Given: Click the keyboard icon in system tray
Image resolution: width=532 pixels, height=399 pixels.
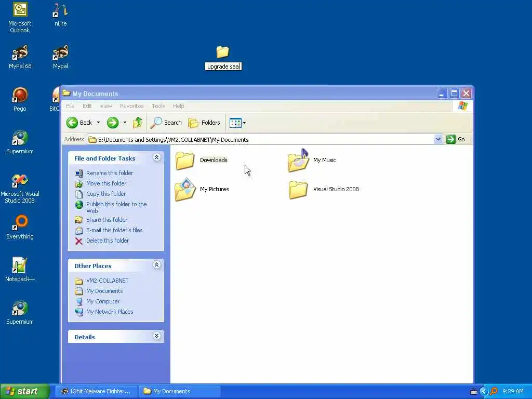Looking at the screenshot, I should tap(474, 392).
